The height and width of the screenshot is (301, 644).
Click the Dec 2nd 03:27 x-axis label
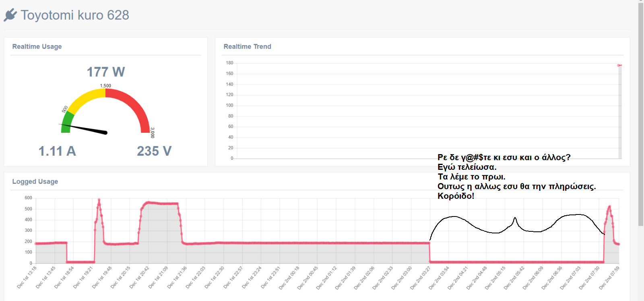(421, 278)
